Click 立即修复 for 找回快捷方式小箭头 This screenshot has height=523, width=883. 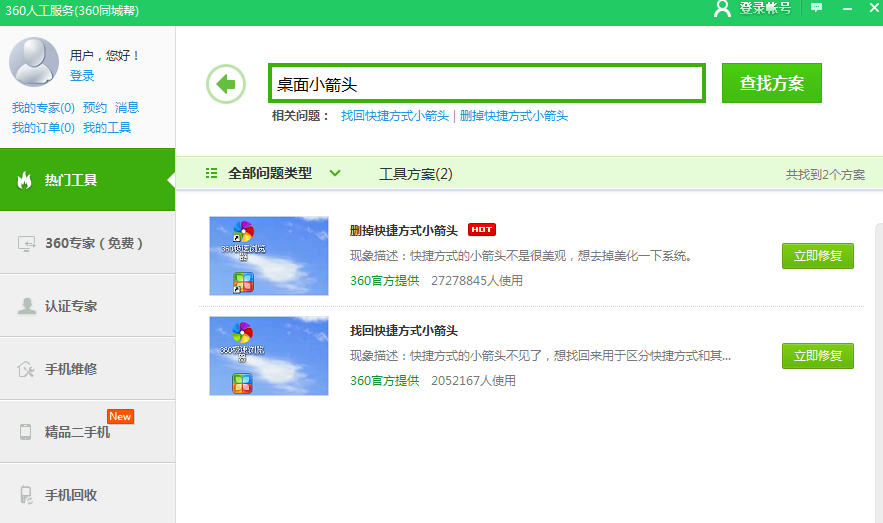pos(818,356)
